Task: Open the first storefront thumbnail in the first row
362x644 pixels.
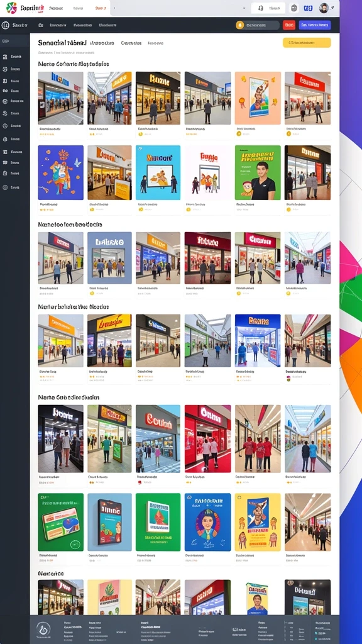Action: tap(61, 98)
